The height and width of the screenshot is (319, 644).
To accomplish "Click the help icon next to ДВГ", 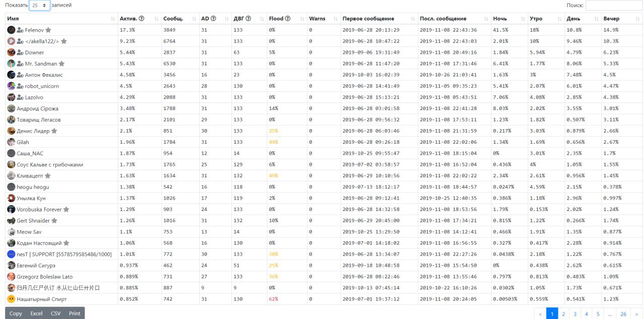I will (x=249, y=19).
